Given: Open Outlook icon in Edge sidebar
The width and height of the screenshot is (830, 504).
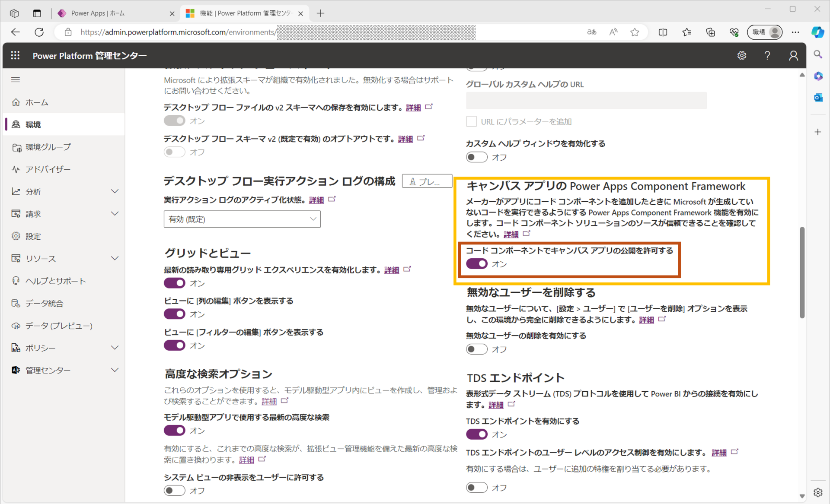Looking at the screenshot, I should 818,98.
